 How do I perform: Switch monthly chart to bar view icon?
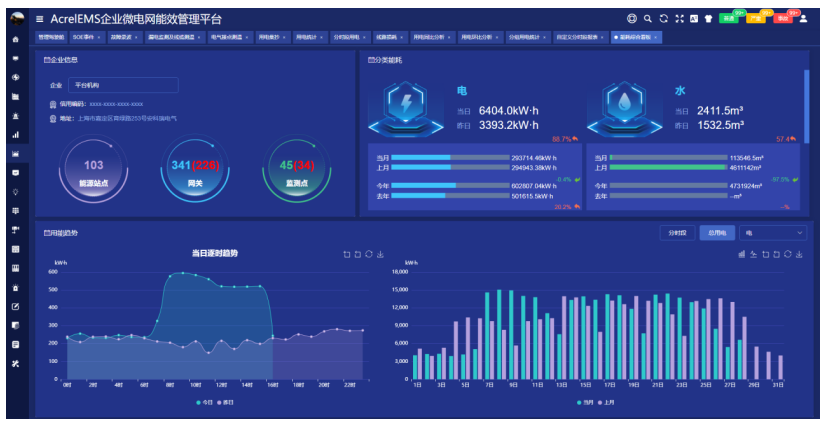coord(741,254)
